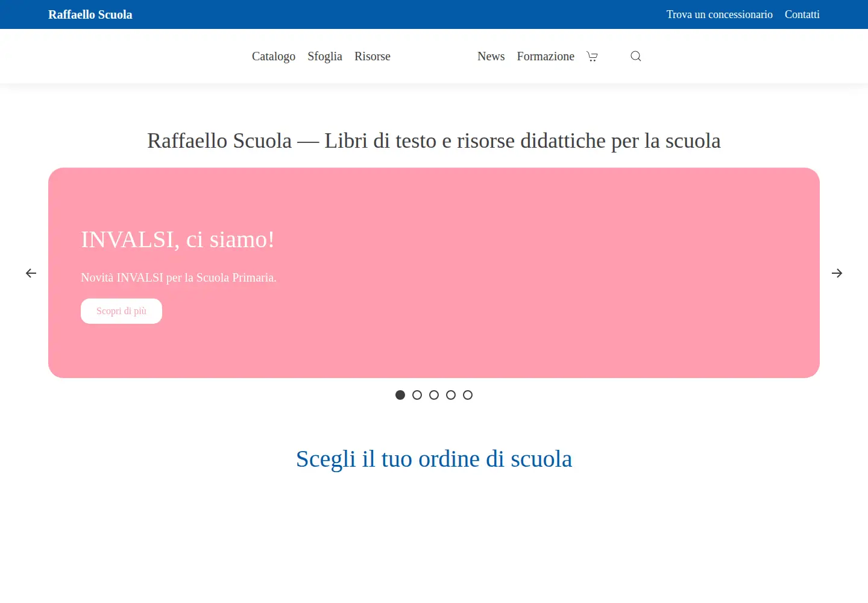Go to the News section

pyautogui.click(x=491, y=56)
